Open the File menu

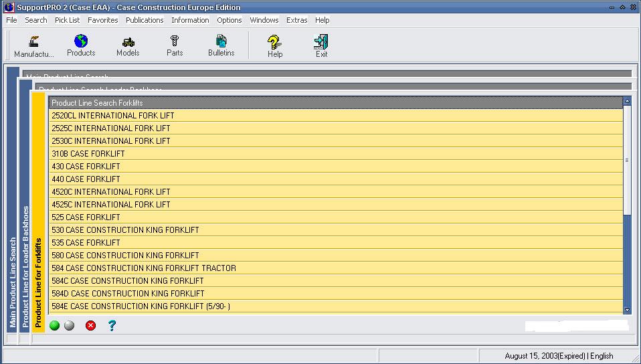(11, 20)
